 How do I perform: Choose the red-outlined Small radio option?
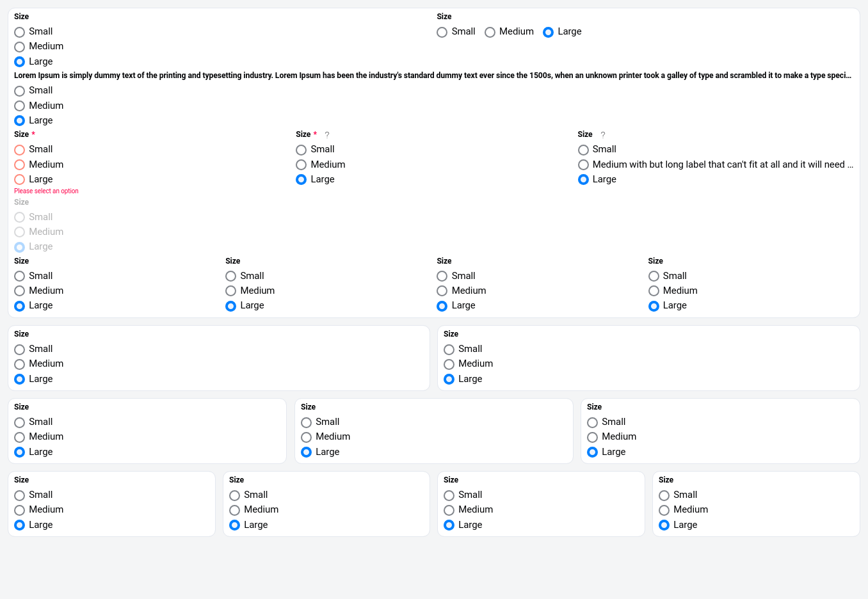coord(20,150)
